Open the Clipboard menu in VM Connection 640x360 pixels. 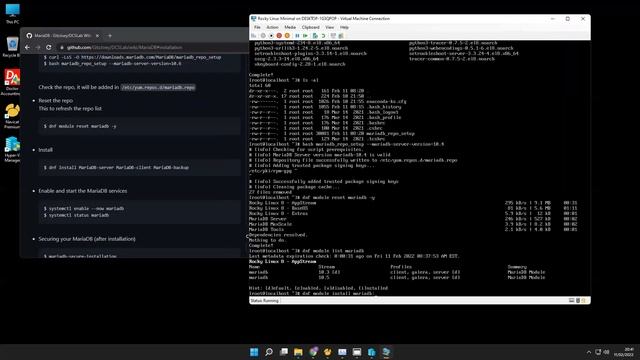click(x=311, y=27)
